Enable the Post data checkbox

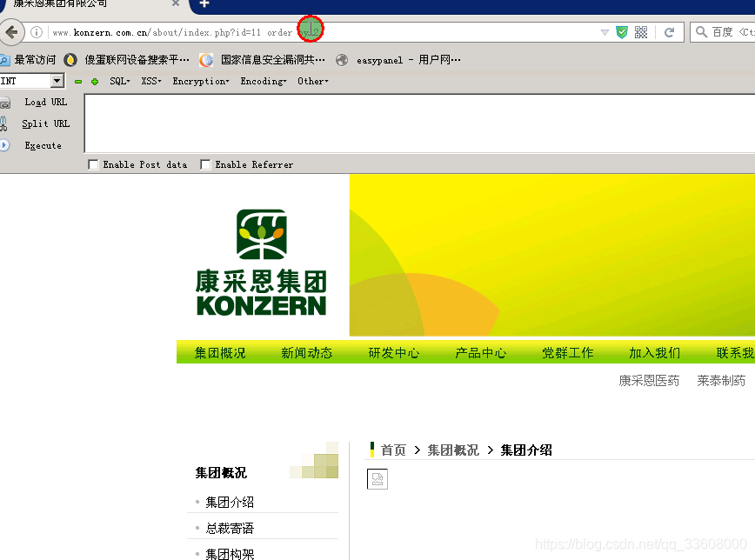tap(93, 164)
